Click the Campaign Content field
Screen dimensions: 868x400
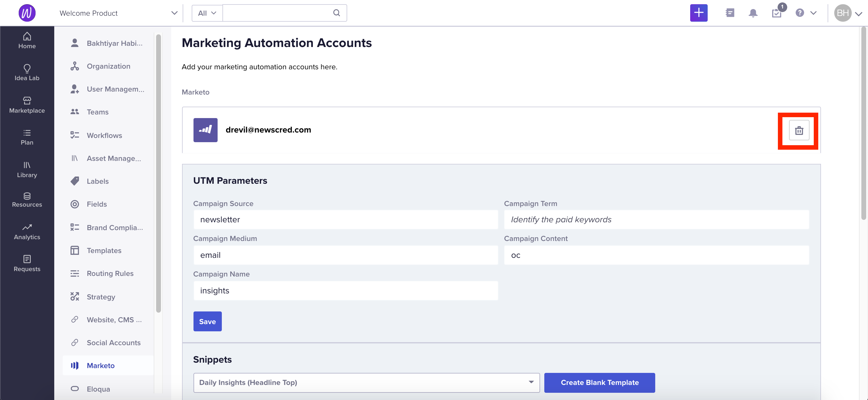click(656, 255)
